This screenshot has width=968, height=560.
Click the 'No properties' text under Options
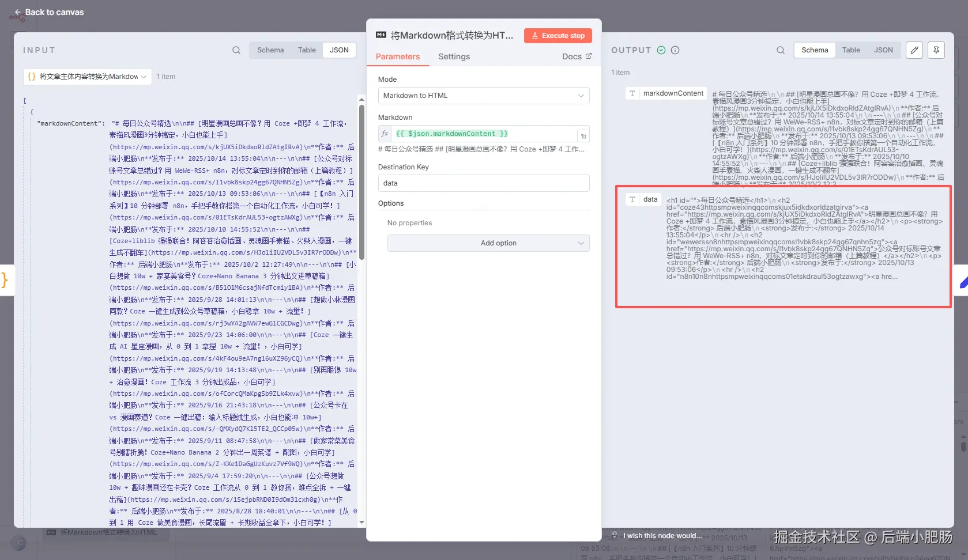pos(409,223)
